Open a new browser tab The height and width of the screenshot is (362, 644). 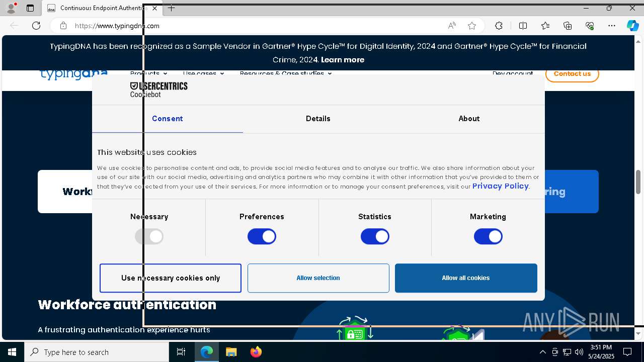[172, 8]
